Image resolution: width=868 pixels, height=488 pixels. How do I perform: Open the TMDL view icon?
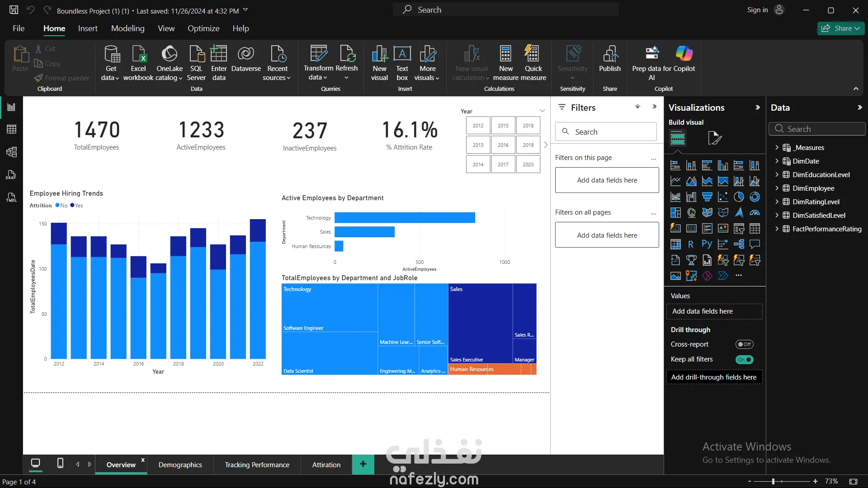point(12,197)
